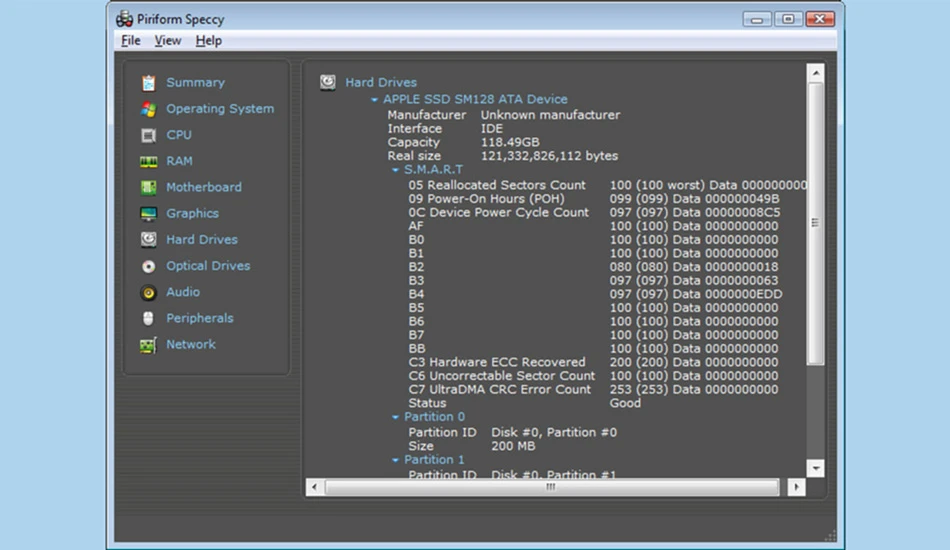
Task: Open the View menu
Action: pos(168,41)
